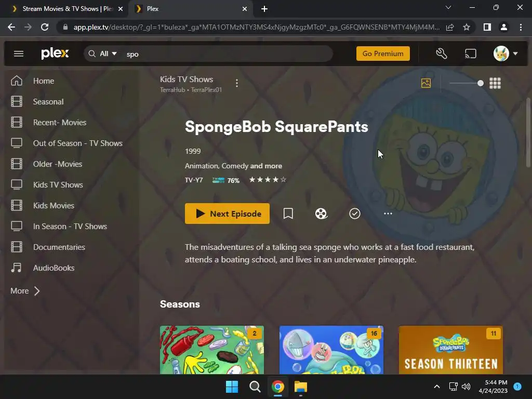This screenshot has height=399, width=532.
Task: Play Next Episode of SpongeBob
Action: 227,214
